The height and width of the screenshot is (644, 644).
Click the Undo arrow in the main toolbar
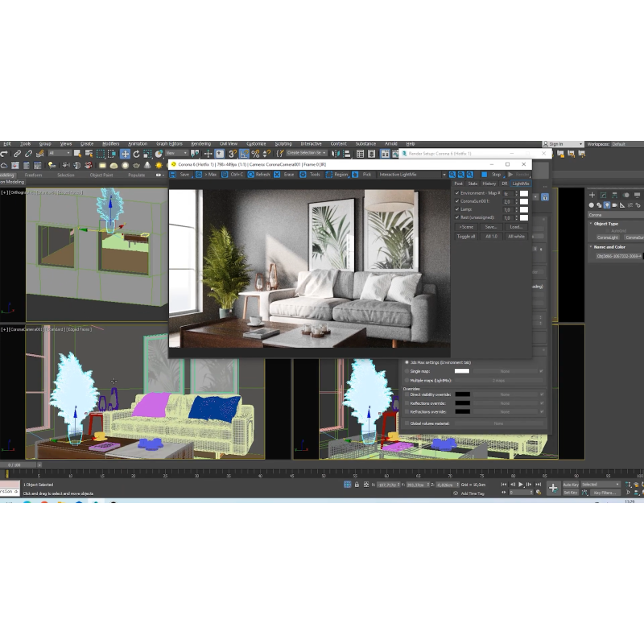click(x=5, y=153)
